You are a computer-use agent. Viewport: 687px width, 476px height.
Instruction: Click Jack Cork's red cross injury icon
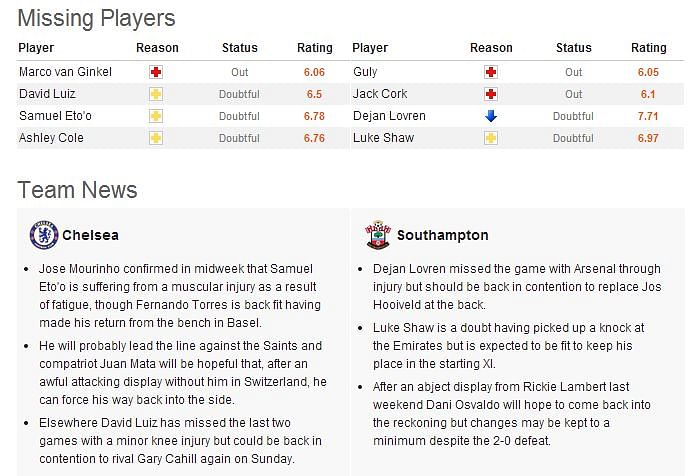click(491, 94)
